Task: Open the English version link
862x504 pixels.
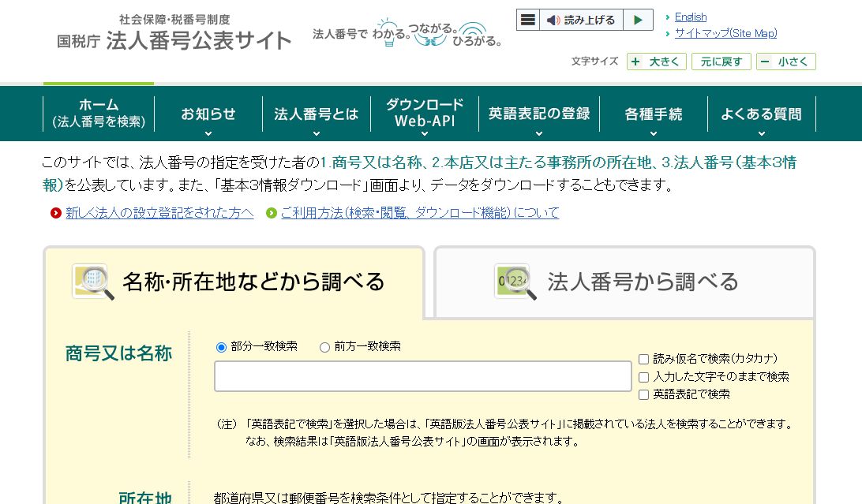Action: (x=691, y=17)
